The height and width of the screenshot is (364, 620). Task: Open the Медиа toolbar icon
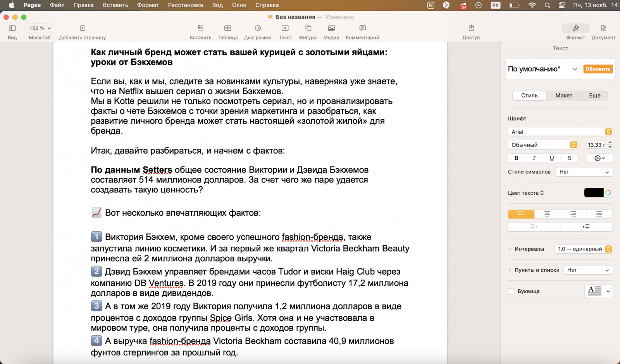pos(331,28)
